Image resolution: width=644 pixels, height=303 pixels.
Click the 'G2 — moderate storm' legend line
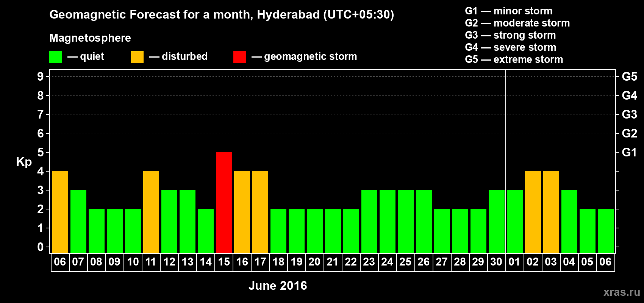click(517, 23)
